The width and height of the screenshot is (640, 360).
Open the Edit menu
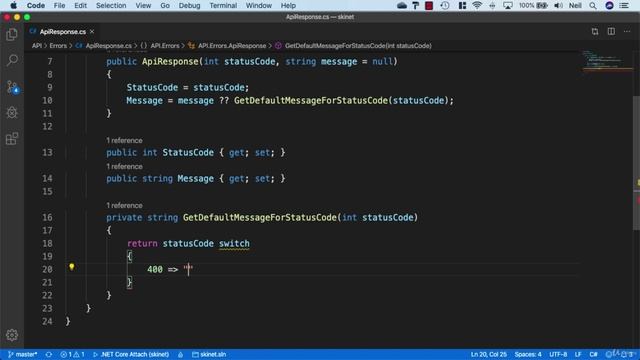(80, 5)
